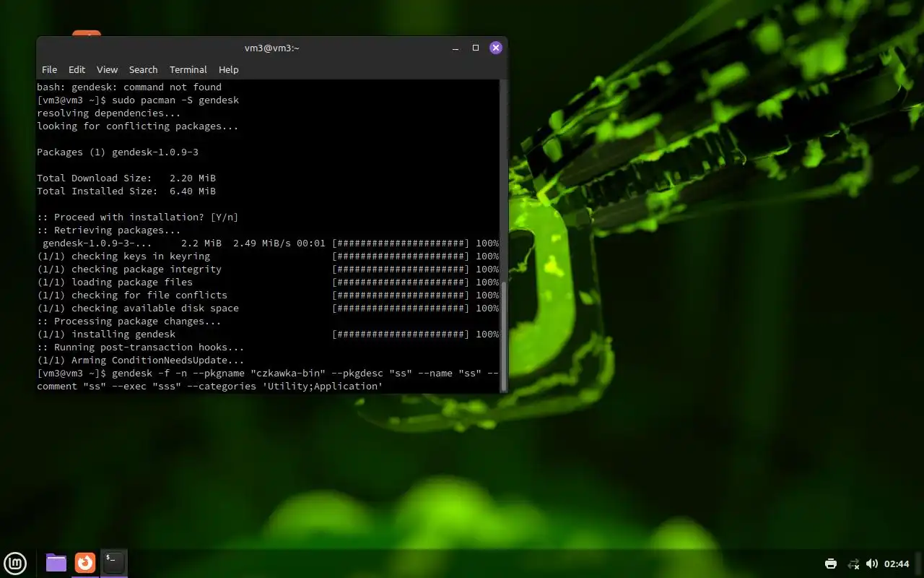Click the vm3@vm3:~ title bar
The width and height of the screenshot is (924, 578).
[271, 48]
